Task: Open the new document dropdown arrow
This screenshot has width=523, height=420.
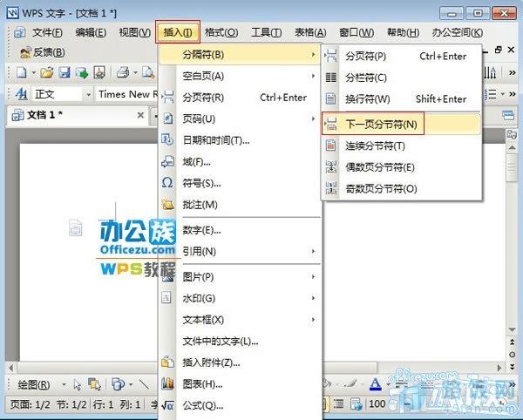Action: tap(34, 72)
